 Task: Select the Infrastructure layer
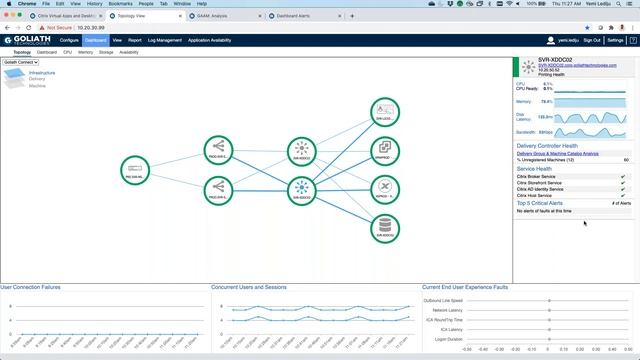click(x=42, y=73)
